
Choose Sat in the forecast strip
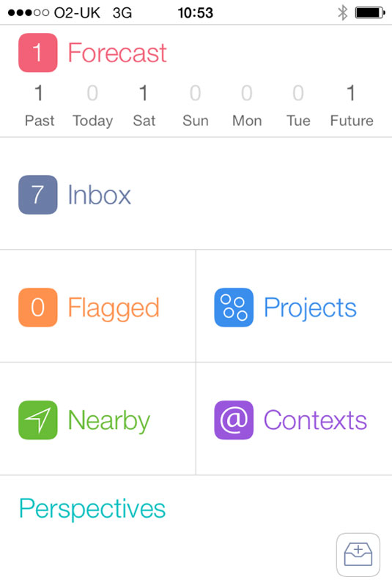144,105
